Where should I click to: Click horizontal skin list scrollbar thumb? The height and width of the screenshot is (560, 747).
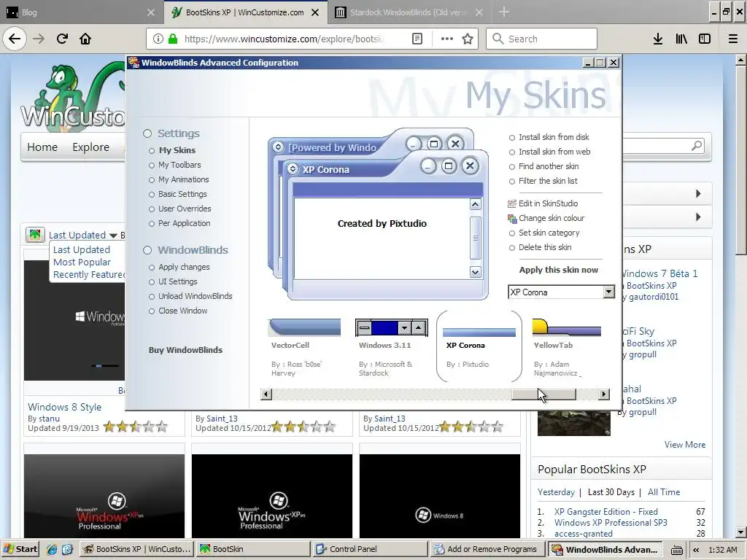[543, 394]
